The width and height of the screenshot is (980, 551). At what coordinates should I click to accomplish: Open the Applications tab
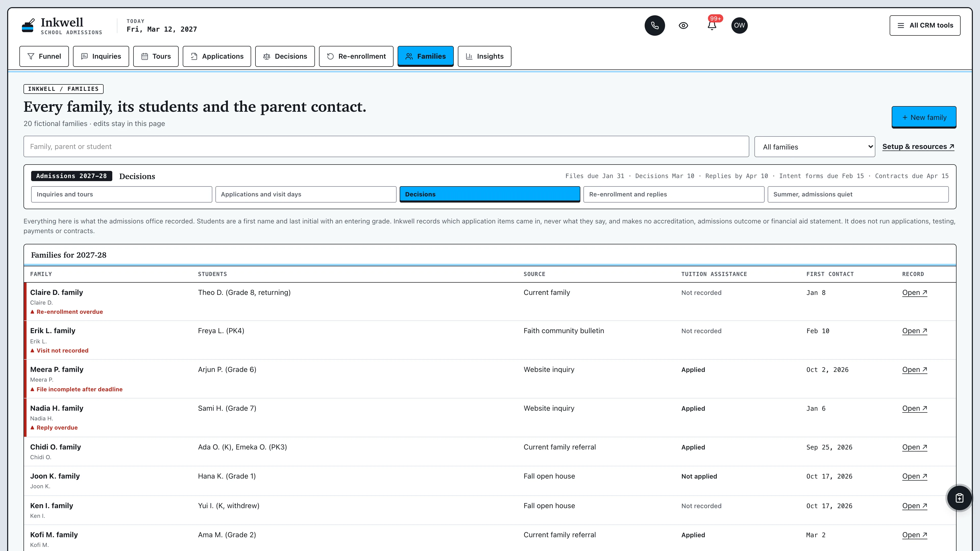click(217, 56)
